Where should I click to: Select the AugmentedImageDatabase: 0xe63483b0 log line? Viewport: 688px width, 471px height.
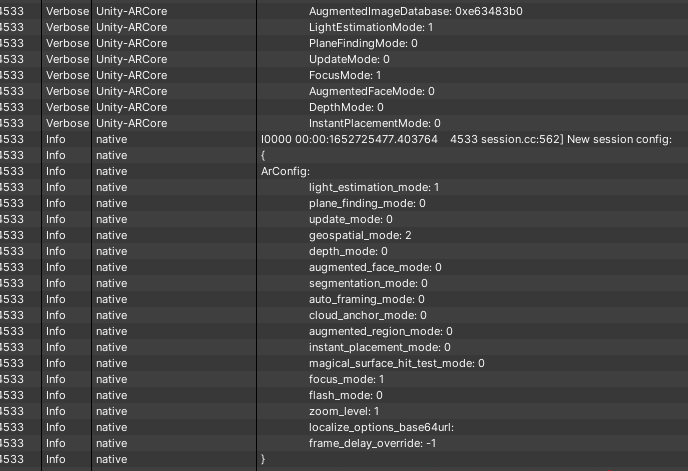click(x=416, y=11)
